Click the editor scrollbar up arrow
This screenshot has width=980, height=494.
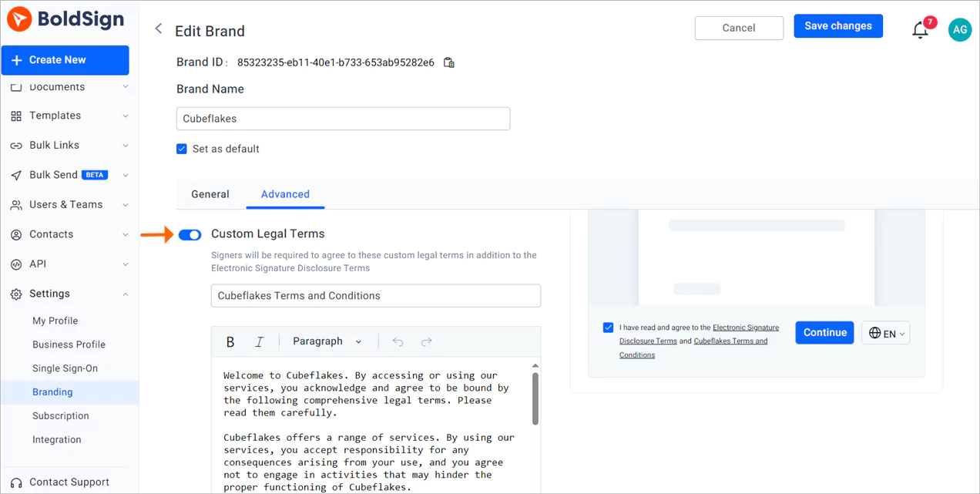tap(535, 365)
